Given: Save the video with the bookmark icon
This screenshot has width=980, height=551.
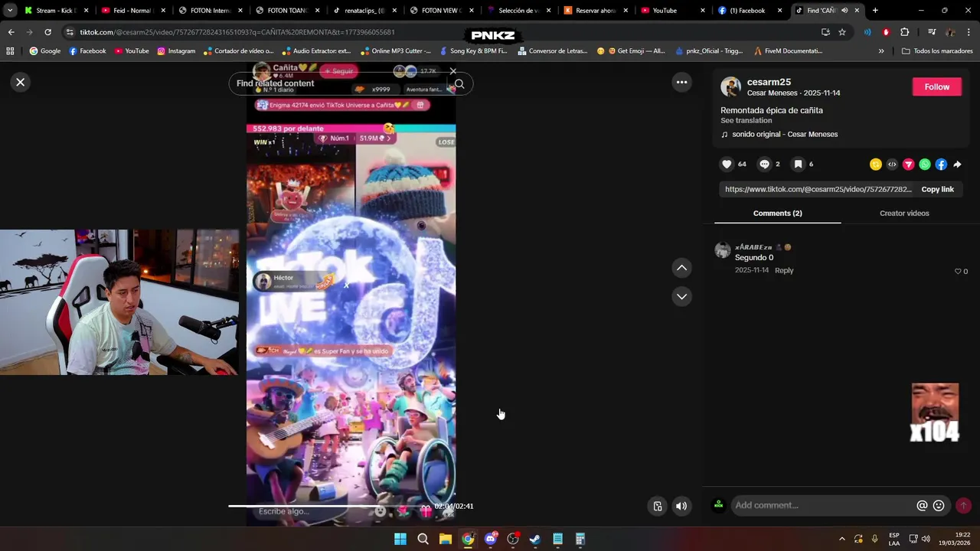Looking at the screenshot, I should (x=798, y=164).
